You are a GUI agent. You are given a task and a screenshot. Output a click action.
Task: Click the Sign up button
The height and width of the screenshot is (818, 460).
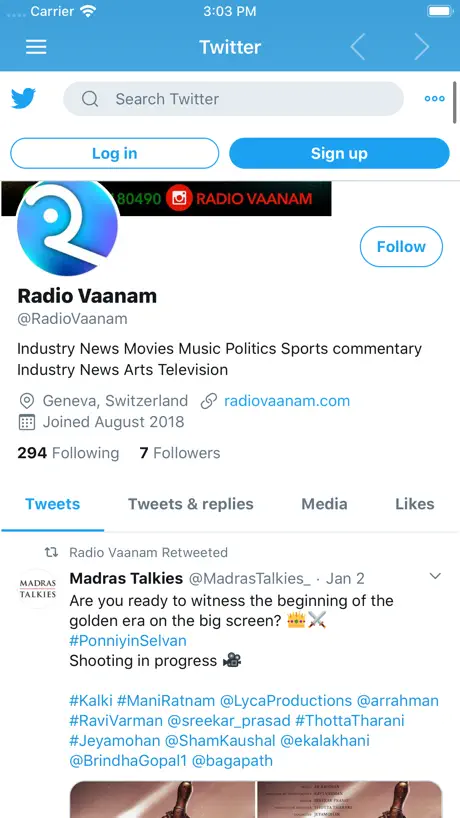(x=340, y=153)
